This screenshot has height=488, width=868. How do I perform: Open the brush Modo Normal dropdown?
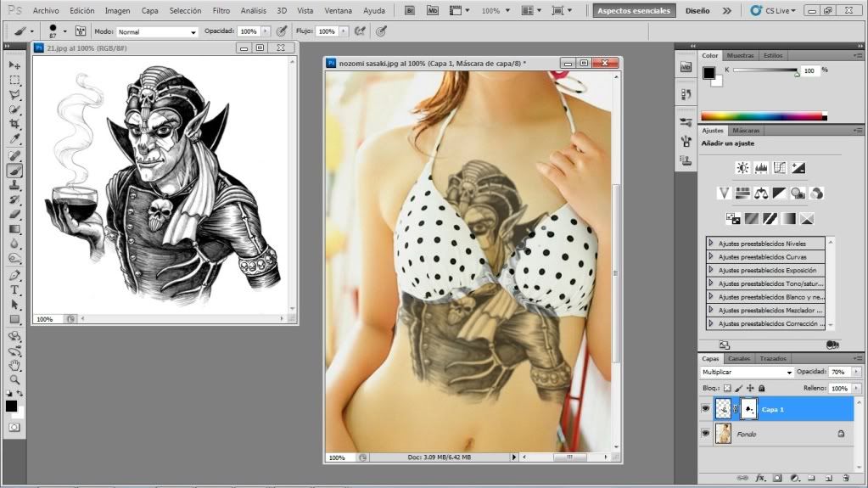point(157,32)
